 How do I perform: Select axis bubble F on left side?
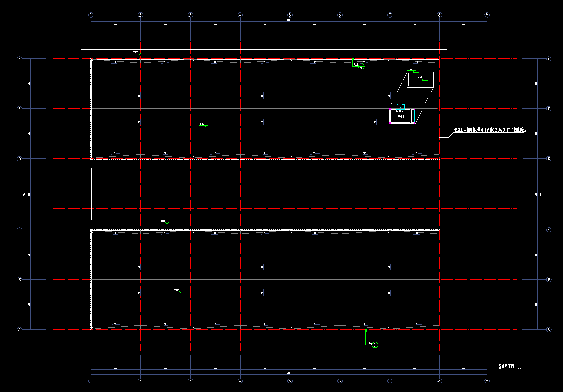click(20, 59)
